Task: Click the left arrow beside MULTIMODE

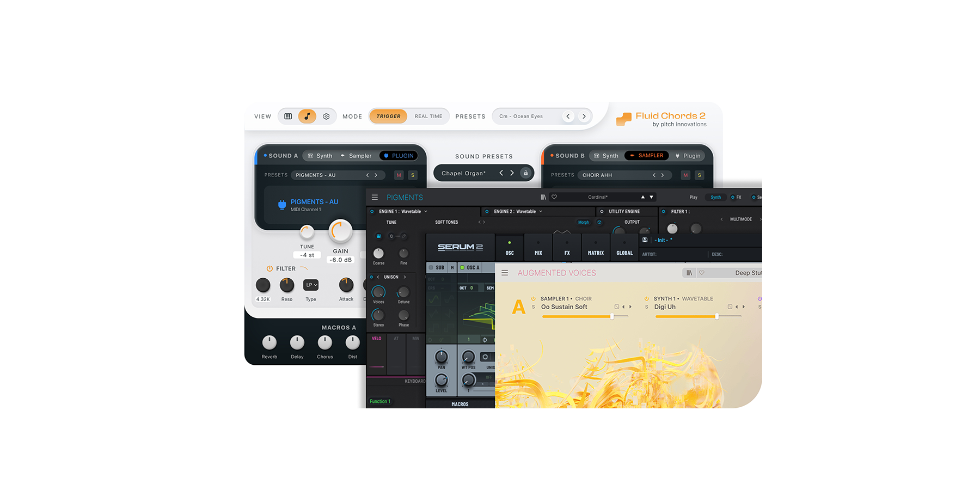Action: (x=721, y=219)
